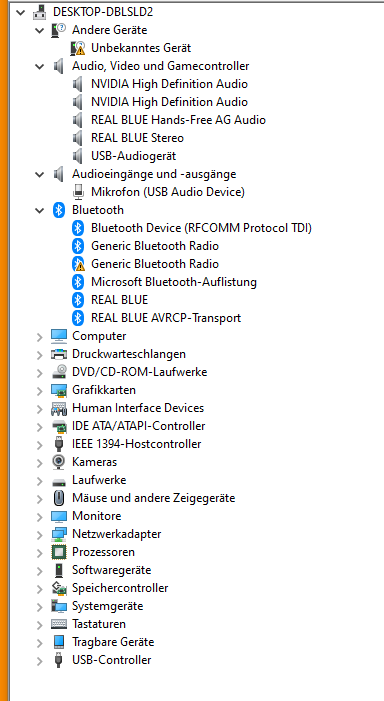Collapse the Bluetooth category
The height and width of the screenshot is (701, 384).
(x=40, y=211)
